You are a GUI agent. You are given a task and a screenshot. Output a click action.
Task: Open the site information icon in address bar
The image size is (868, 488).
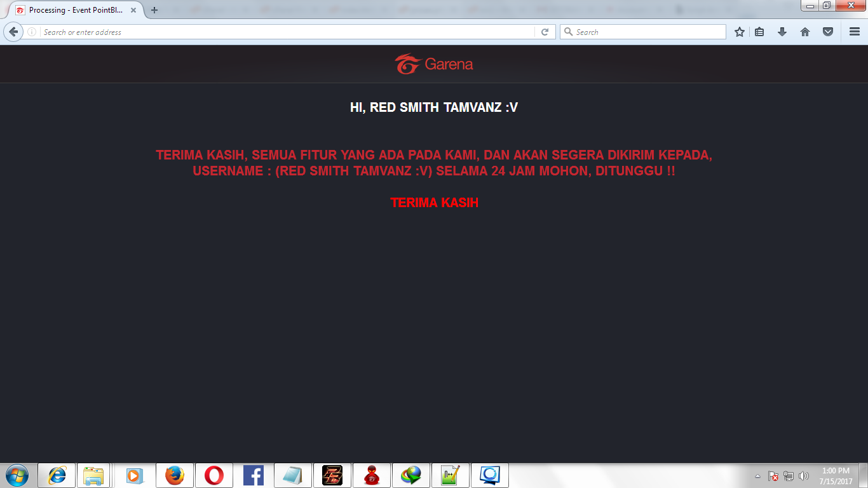click(32, 32)
